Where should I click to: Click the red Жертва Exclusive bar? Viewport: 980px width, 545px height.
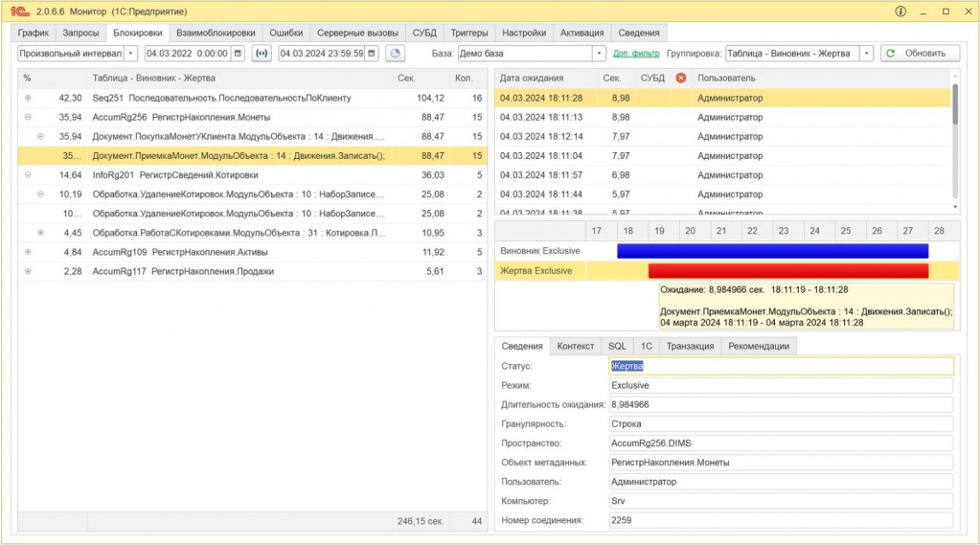tap(788, 271)
